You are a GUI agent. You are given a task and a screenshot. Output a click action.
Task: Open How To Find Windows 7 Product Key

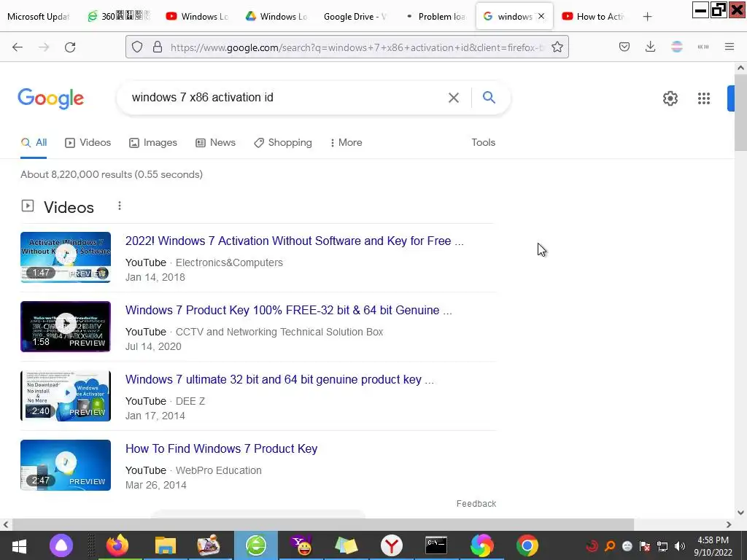point(221,448)
